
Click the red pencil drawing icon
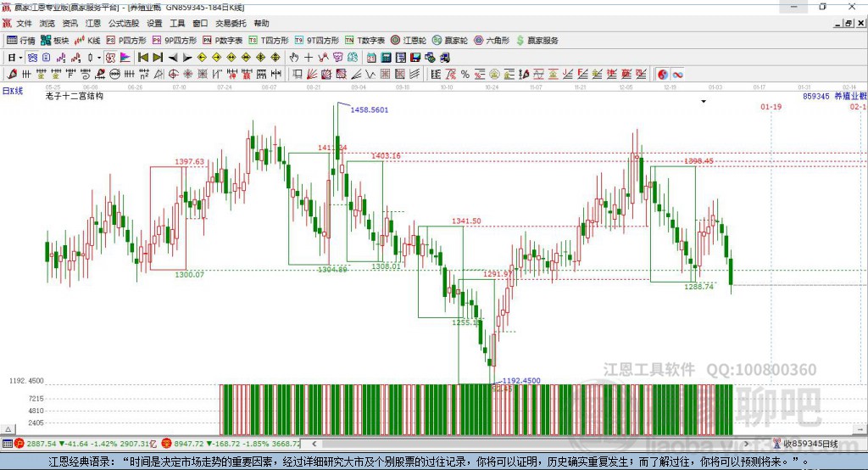tap(12, 75)
